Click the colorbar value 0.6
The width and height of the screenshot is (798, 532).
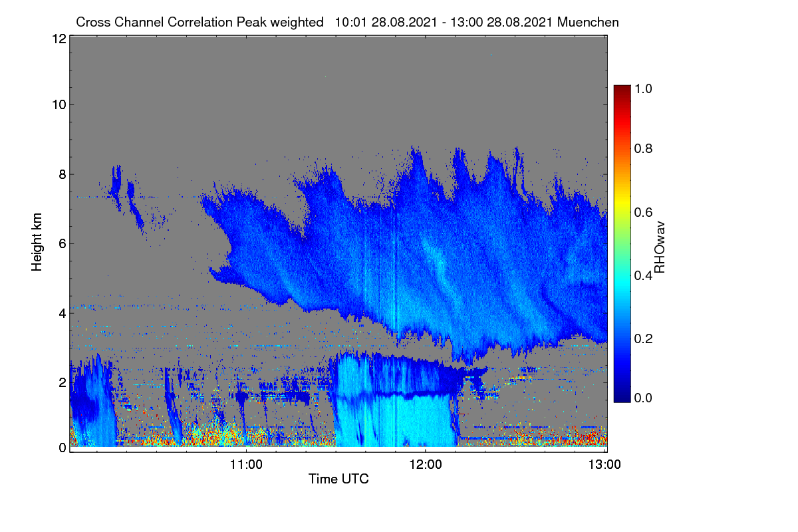pyautogui.click(x=644, y=212)
